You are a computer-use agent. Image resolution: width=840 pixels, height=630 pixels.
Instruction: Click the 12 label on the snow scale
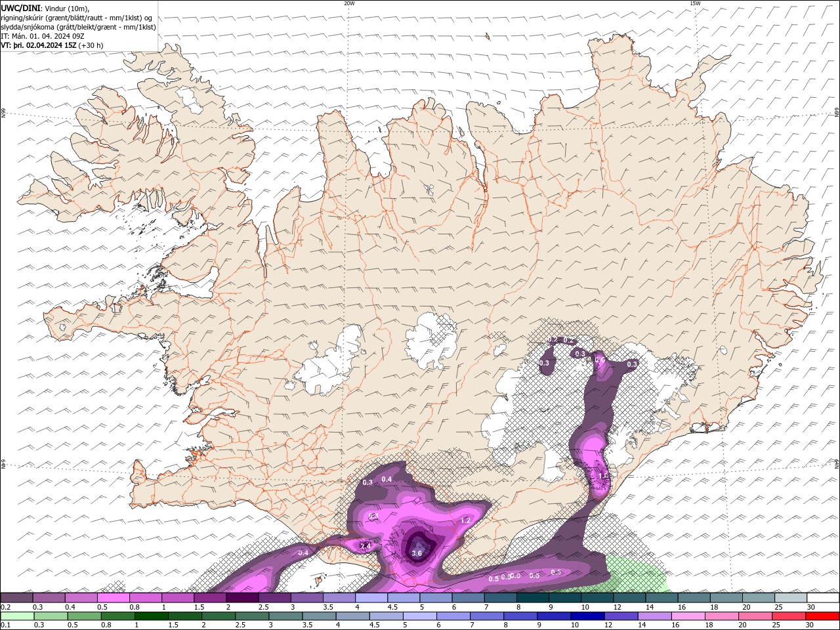click(616, 607)
